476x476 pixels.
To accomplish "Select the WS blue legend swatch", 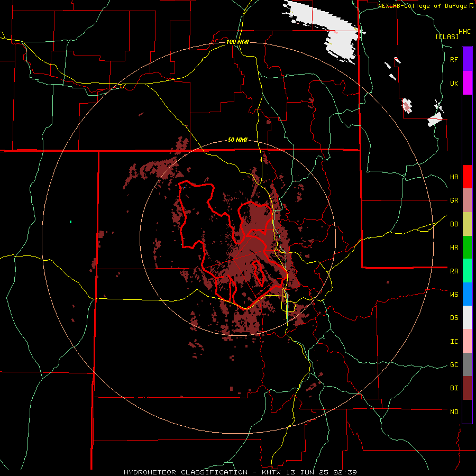I will click(x=467, y=294).
